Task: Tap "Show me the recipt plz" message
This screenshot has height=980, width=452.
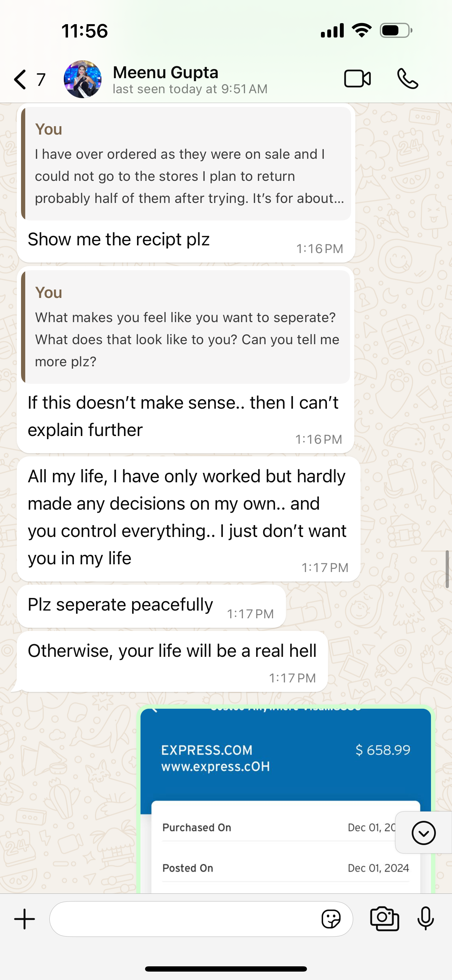Action: pyautogui.click(x=119, y=240)
